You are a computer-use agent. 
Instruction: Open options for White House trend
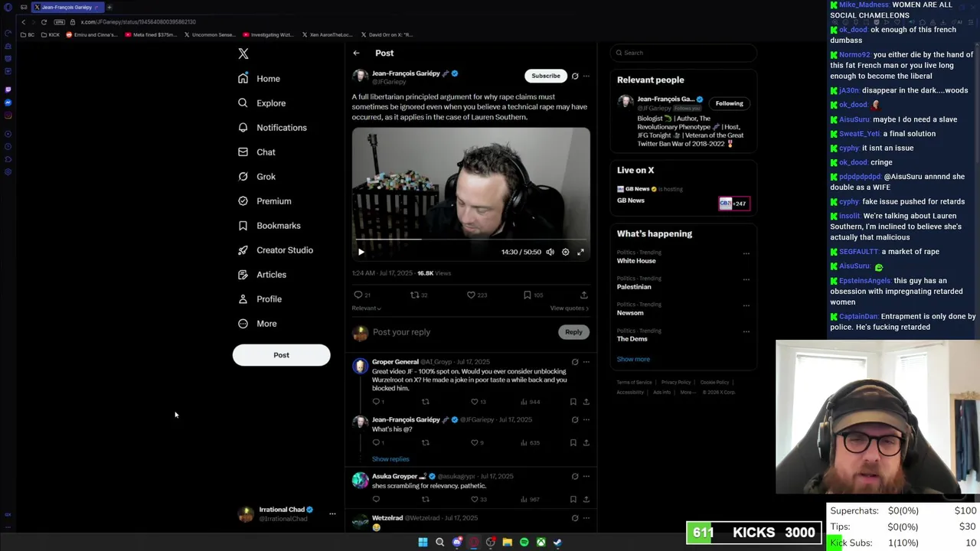click(x=746, y=253)
